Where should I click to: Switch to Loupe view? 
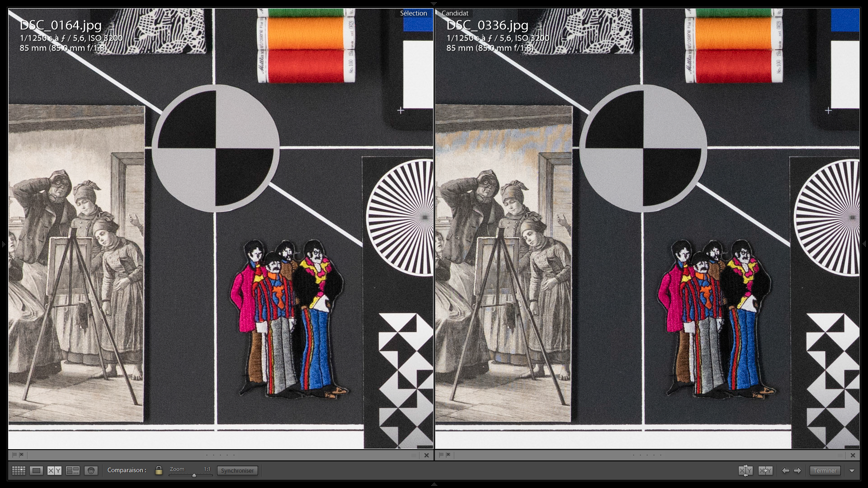(x=37, y=470)
